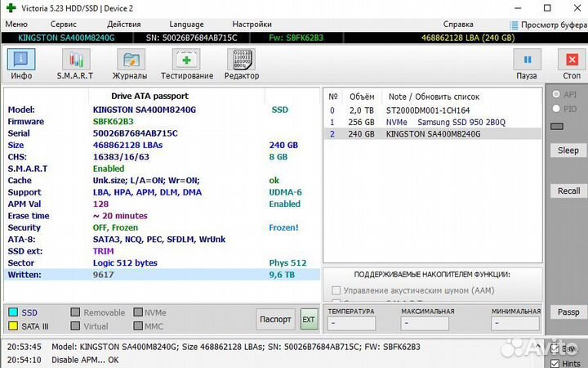Click the 20:53:45 Model log line
The width and height of the screenshot is (588, 368).
pyautogui.click(x=214, y=347)
